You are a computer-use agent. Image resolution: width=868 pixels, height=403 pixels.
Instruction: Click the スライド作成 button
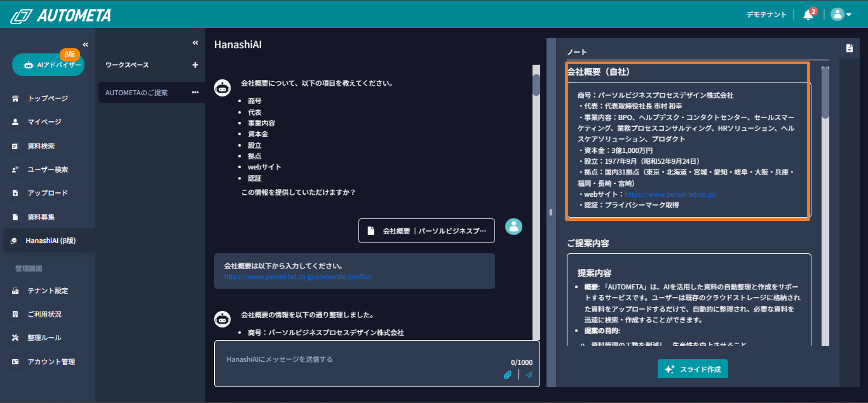[x=693, y=369]
